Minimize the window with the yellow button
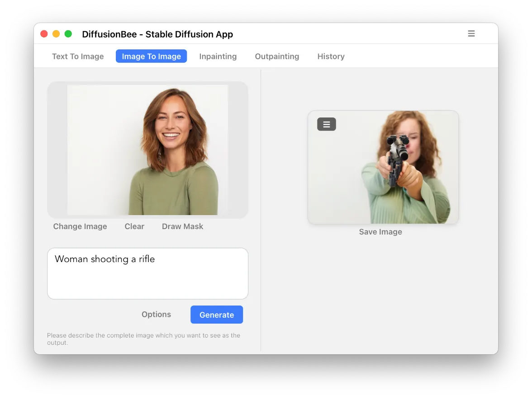The width and height of the screenshot is (532, 399). pyautogui.click(x=56, y=34)
